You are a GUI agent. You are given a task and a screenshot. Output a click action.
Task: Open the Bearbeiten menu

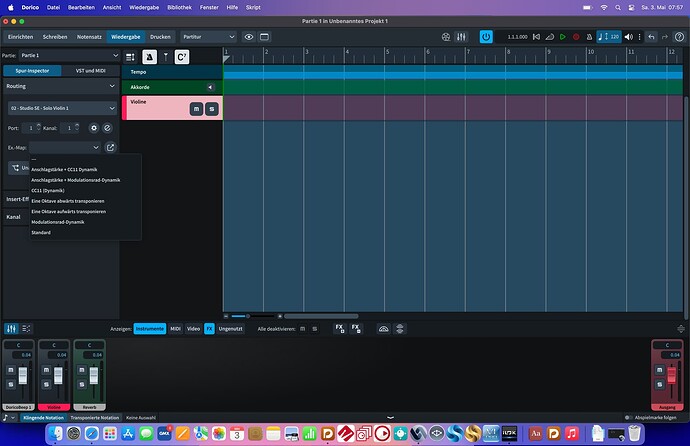(81, 7)
